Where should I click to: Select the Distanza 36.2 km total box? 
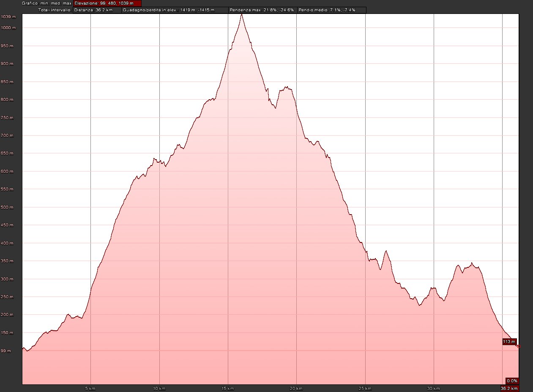(x=97, y=10)
